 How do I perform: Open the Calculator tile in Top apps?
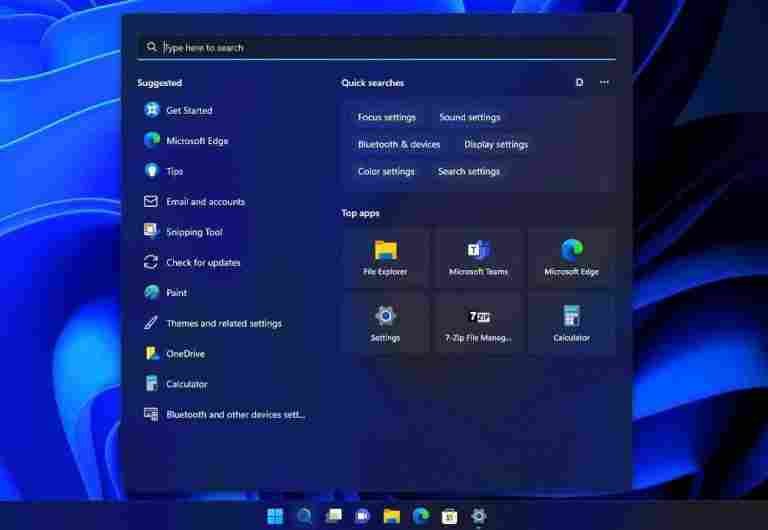pos(572,323)
